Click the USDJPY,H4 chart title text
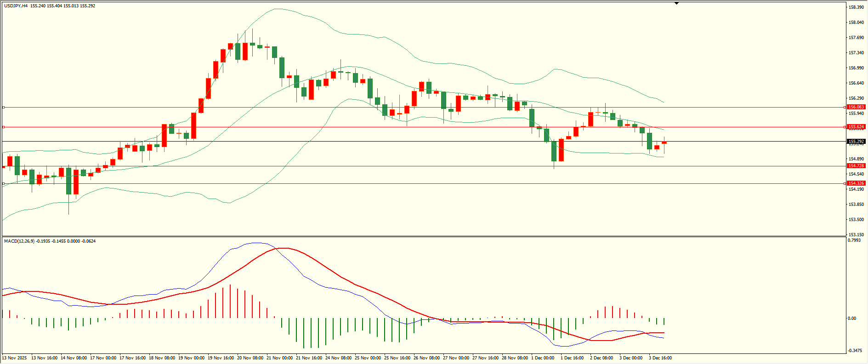Screen dimensions: 868x364 coord(16,6)
